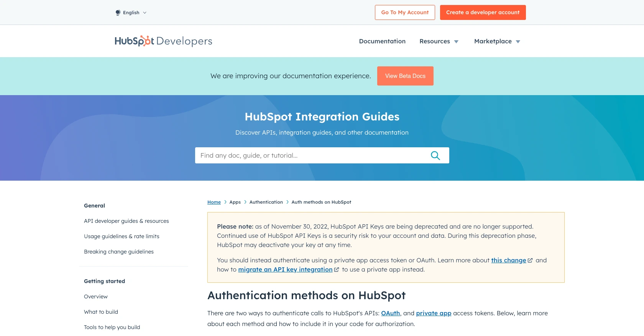Open Breaking change guidelines
644x336 pixels.
click(x=119, y=252)
